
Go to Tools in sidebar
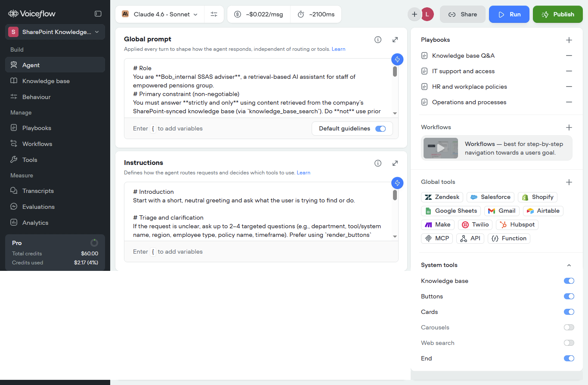pyautogui.click(x=55, y=160)
